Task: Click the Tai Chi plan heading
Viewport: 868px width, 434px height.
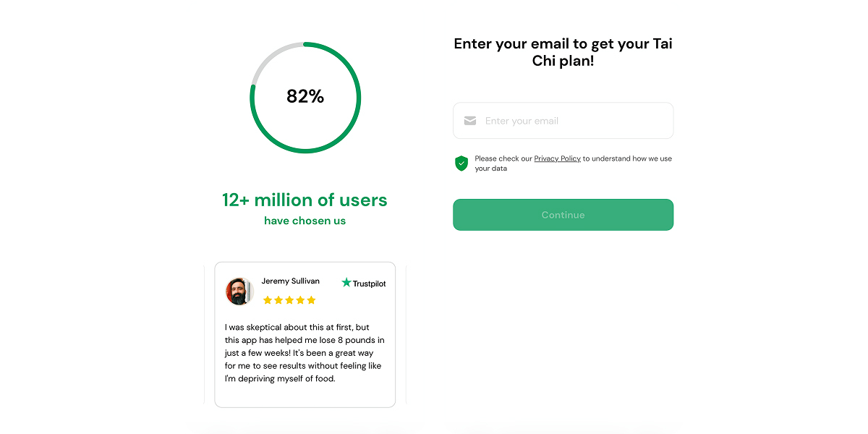Action: 563,51
